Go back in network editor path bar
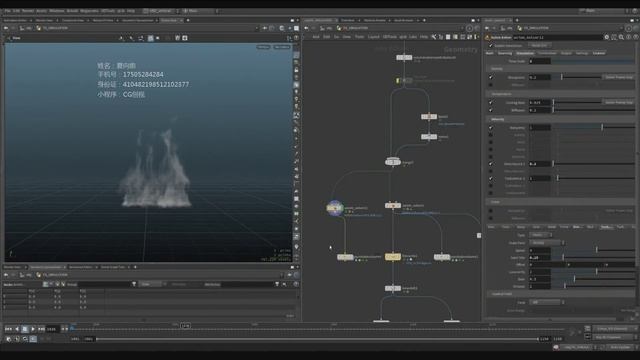This screenshot has width=640, height=360. (307, 28)
